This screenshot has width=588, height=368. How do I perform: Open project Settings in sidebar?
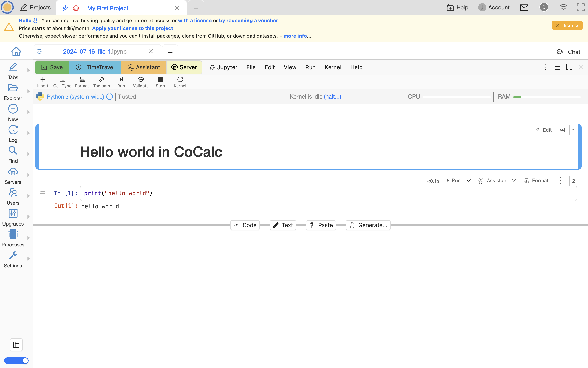tap(13, 259)
